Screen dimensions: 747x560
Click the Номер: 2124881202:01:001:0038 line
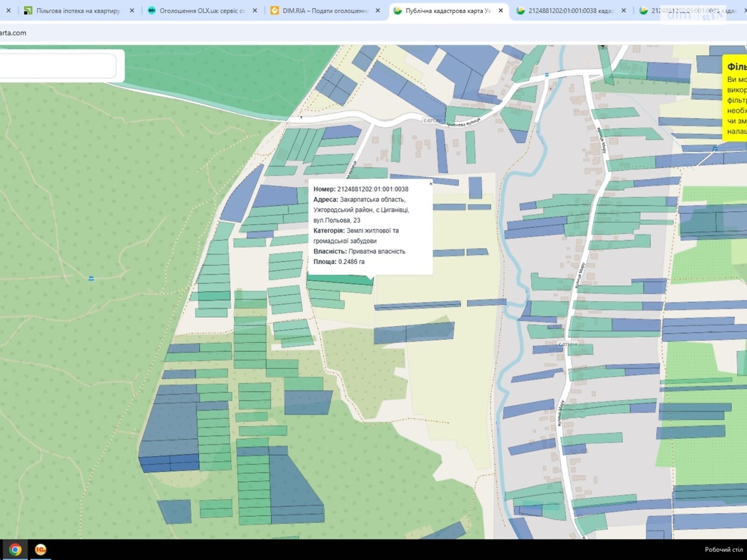tap(361, 189)
